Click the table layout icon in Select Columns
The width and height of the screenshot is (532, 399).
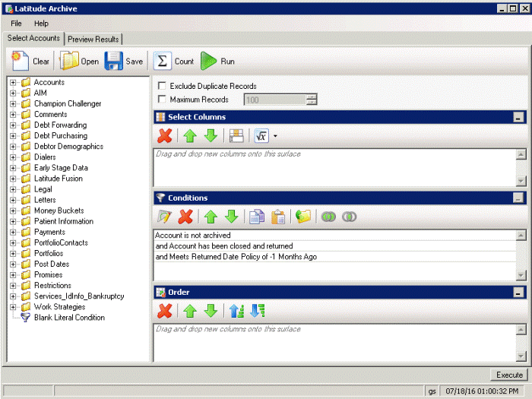click(236, 136)
